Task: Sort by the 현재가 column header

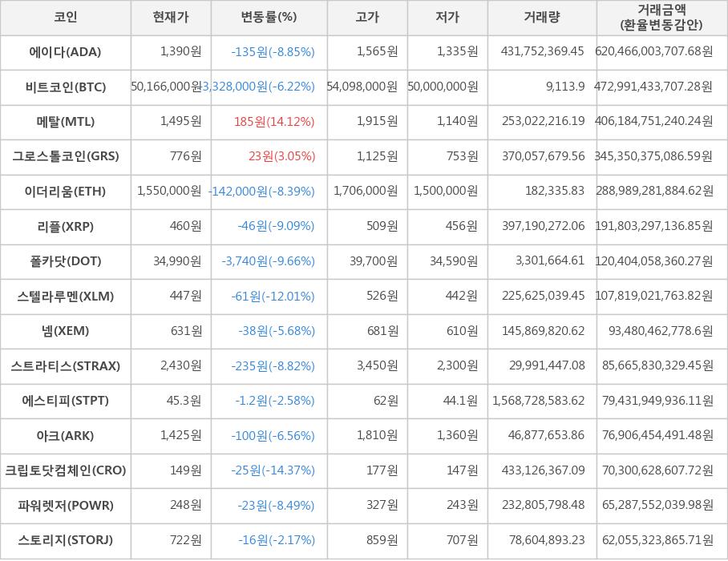Action: (x=171, y=17)
